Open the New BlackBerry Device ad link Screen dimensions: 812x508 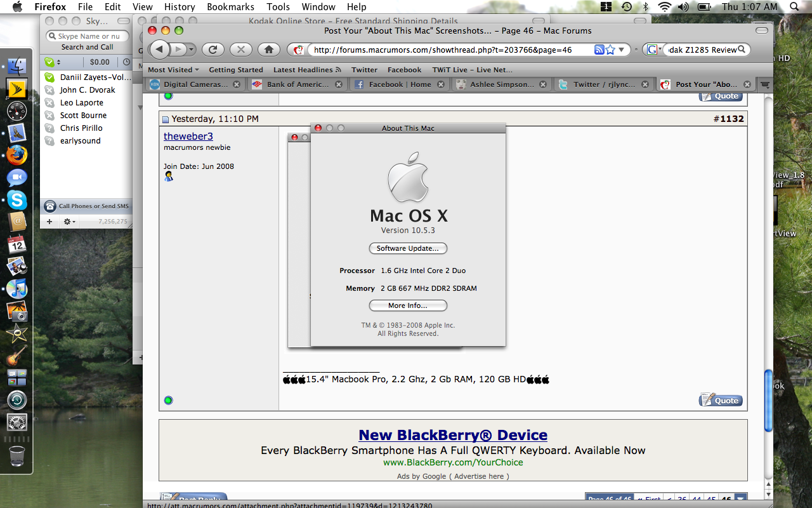453,435
